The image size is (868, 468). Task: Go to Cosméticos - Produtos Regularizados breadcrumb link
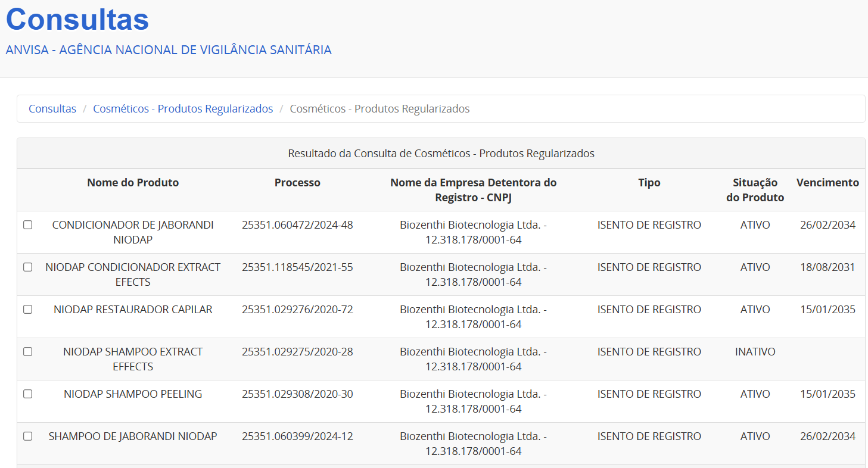(x=183, y=109)
